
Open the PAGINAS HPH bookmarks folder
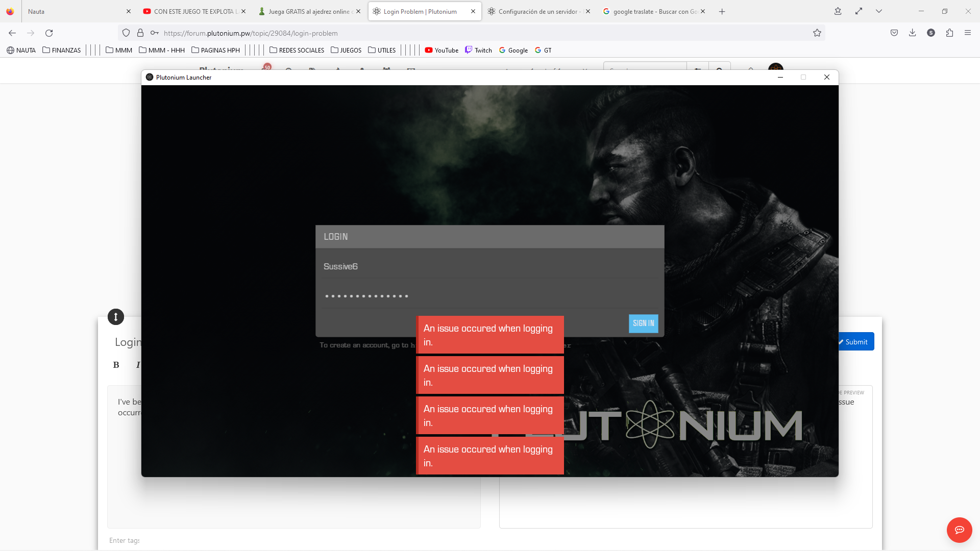pyautogui.click(x=215, y=50)
